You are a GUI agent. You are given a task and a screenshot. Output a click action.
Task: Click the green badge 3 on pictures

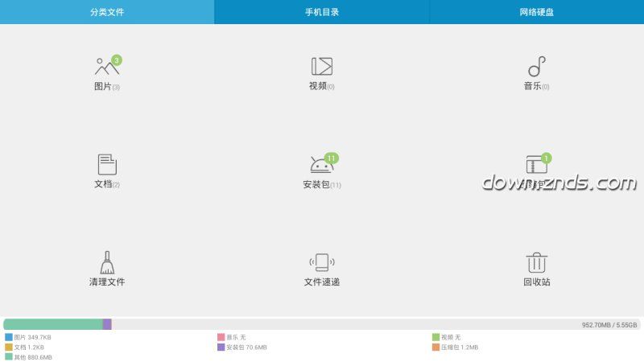click(x=117, y=60)
